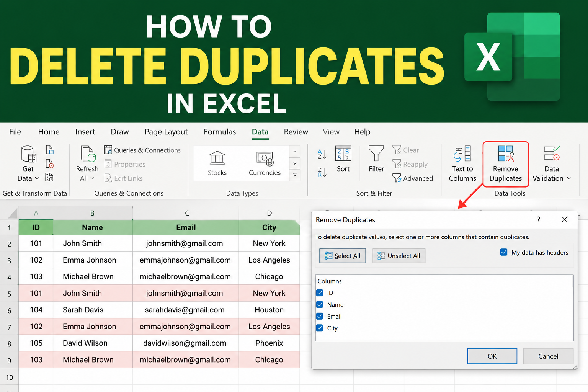
Task: Switch to the Review tab
Action: 296,132
